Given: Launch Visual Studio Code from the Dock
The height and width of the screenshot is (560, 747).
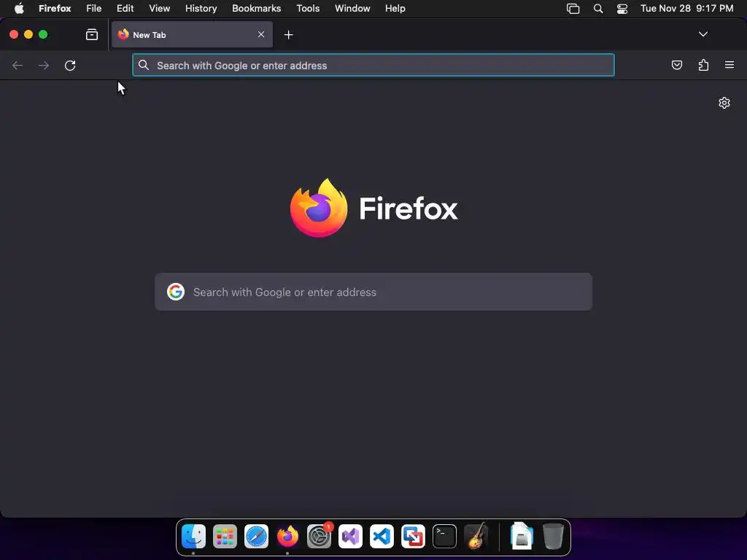Looking at the screenshot, I should (x=382, y=536).
